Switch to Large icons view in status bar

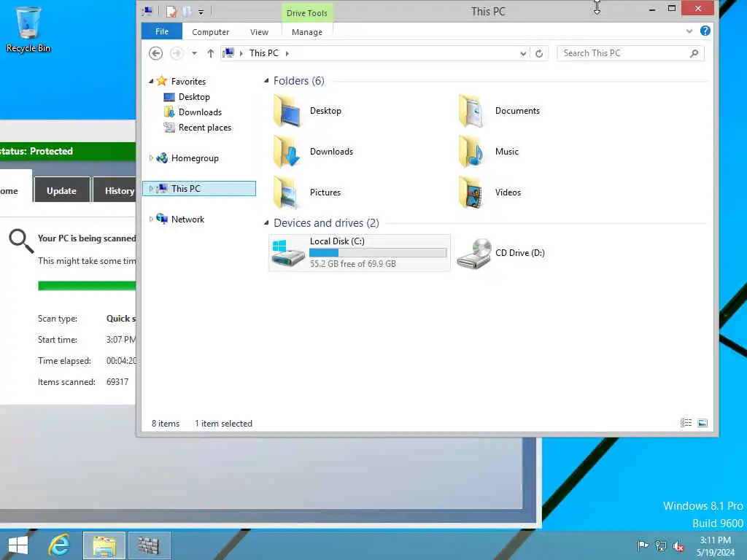(x=703, y=423)
